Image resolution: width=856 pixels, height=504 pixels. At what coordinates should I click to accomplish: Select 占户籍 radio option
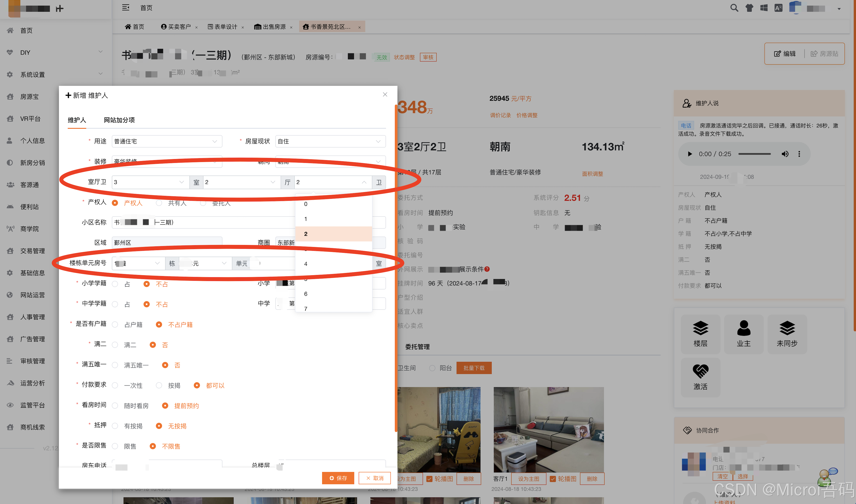tap(115, 325)
